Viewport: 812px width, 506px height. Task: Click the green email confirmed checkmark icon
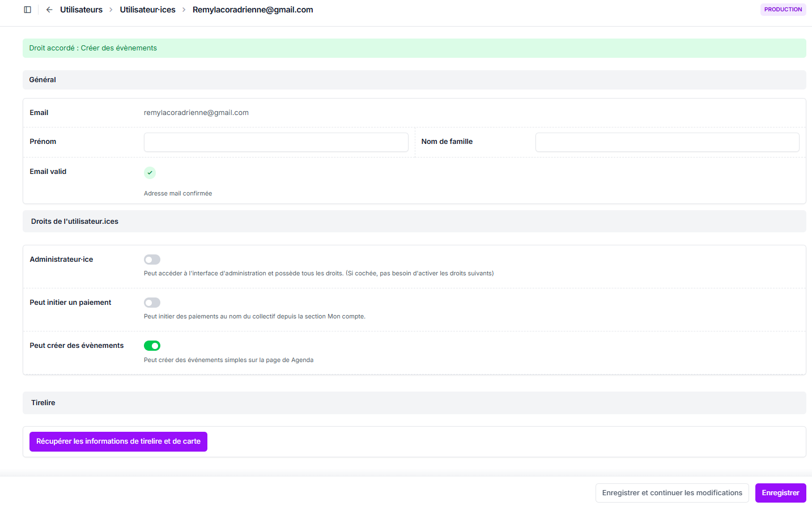[150, 172]
